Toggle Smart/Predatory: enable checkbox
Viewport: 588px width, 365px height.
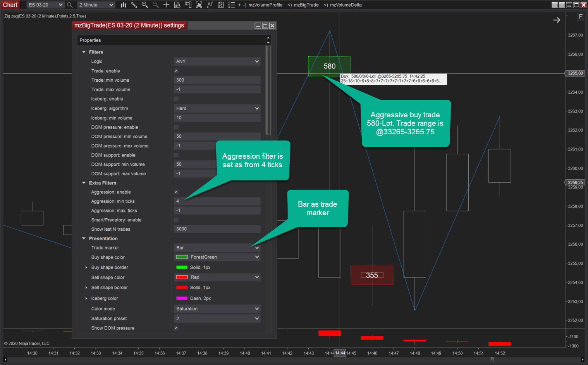[x=176, y=220]
